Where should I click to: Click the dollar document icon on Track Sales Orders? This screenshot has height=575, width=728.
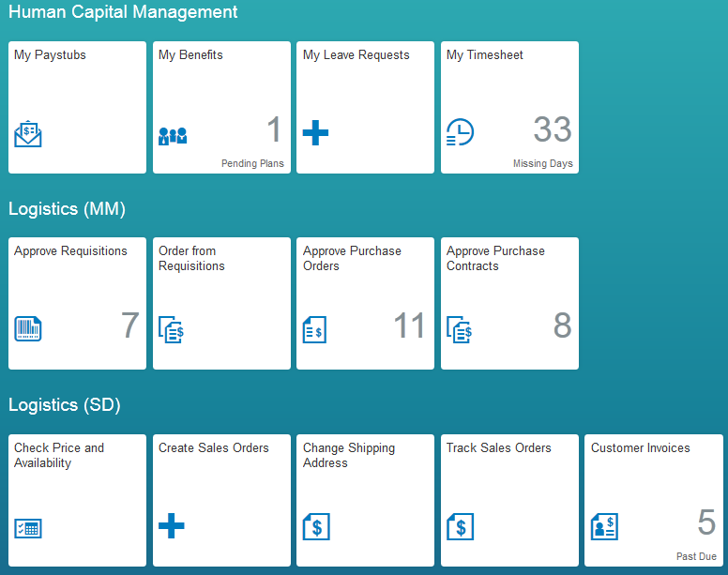460,526
